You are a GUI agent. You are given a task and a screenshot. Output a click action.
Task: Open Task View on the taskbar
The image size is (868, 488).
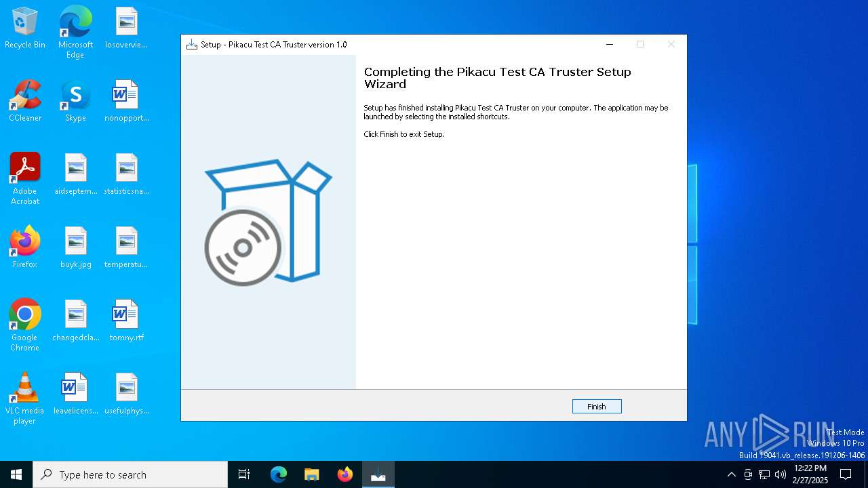244,474
